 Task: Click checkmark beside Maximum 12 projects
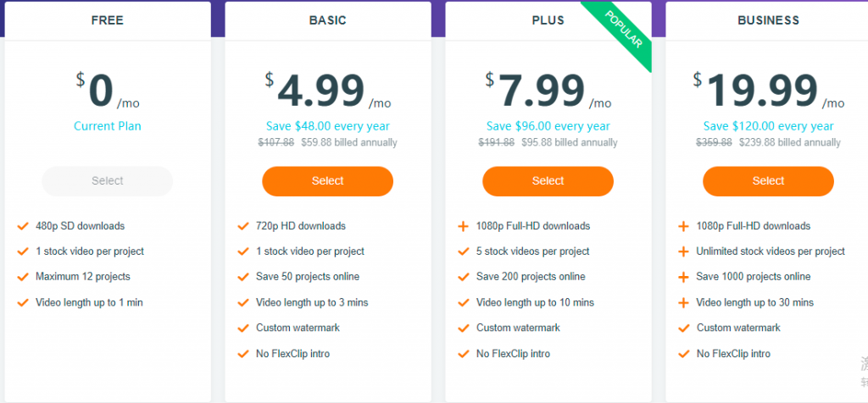(23, 276)
